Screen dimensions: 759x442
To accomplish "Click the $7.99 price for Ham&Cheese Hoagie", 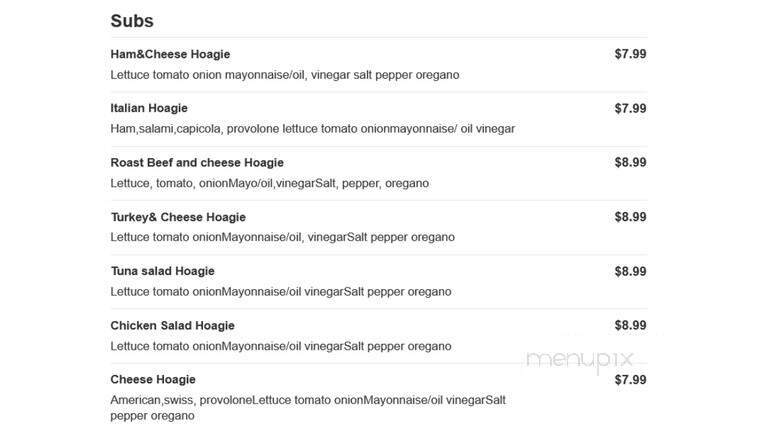I will 630,54.
